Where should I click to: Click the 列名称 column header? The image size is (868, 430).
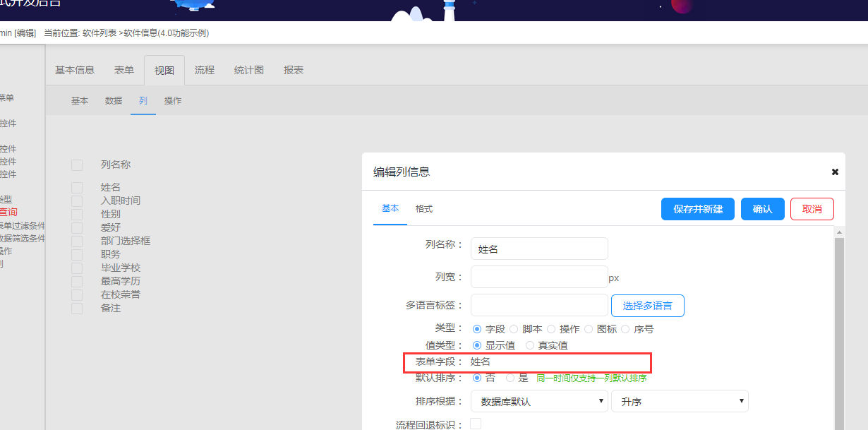[x=116, y=165]
